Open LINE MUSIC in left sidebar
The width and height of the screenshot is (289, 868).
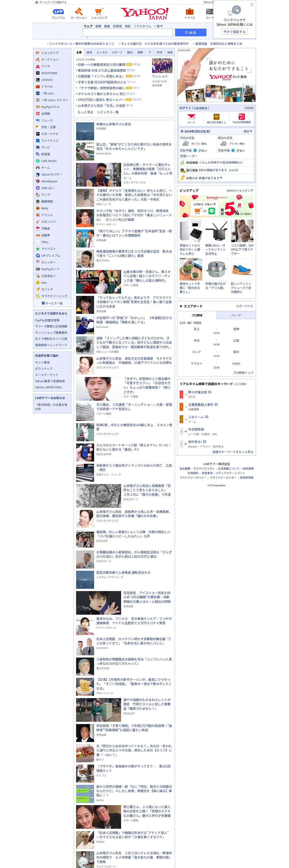49,161
